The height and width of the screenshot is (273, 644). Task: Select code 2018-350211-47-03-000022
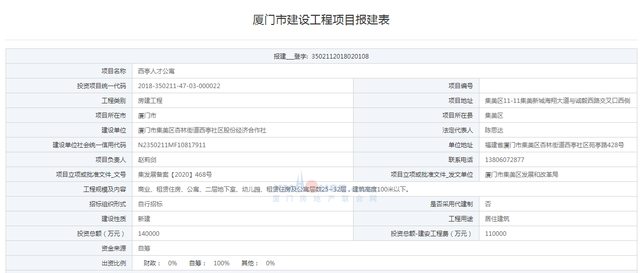coord(179,86)
